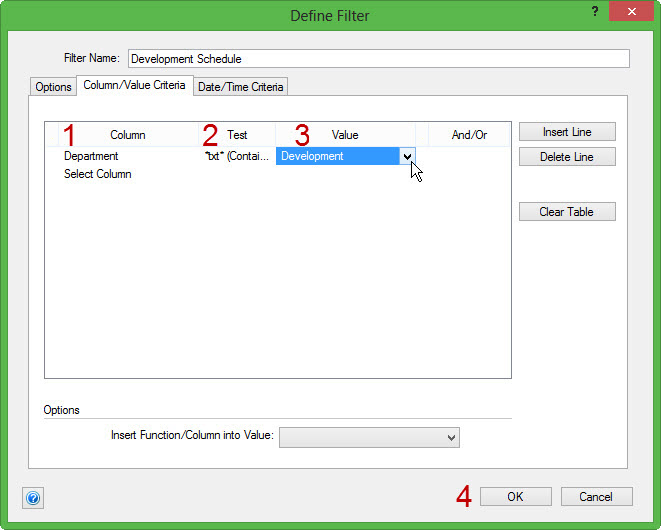Viewport: 661px width, 530px height.
Task: Switch to the Options tab
Action: [x=53, y=87]
